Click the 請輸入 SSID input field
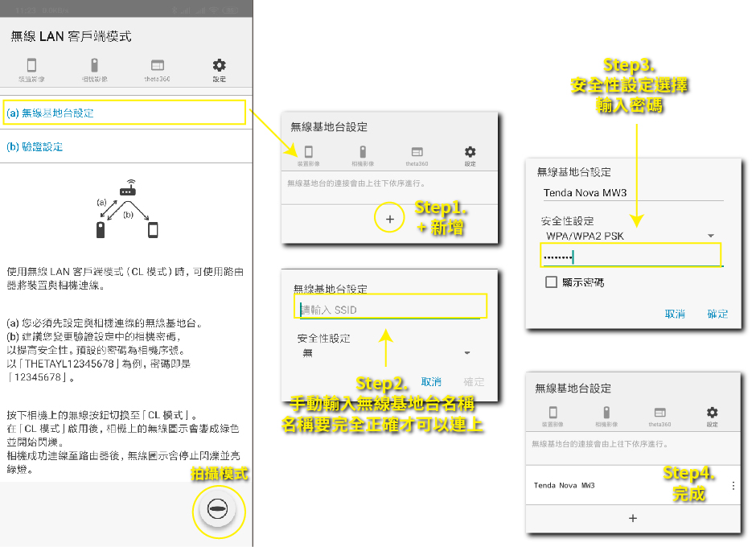This screenshot has width=756, height=547. 390,310
